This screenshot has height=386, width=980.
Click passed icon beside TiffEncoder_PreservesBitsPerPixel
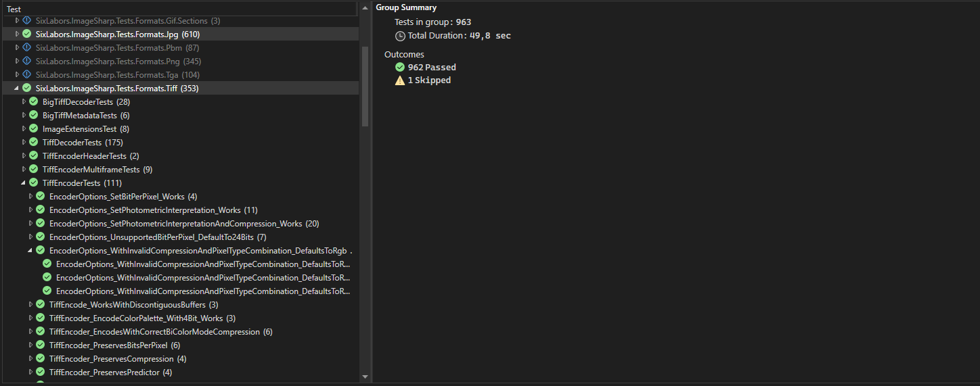41,345
